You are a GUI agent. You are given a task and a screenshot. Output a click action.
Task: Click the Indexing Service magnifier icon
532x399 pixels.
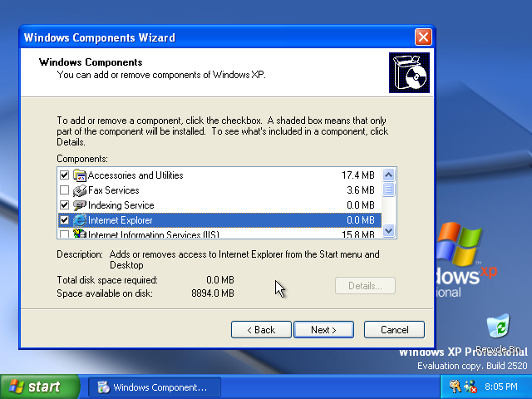80,205
